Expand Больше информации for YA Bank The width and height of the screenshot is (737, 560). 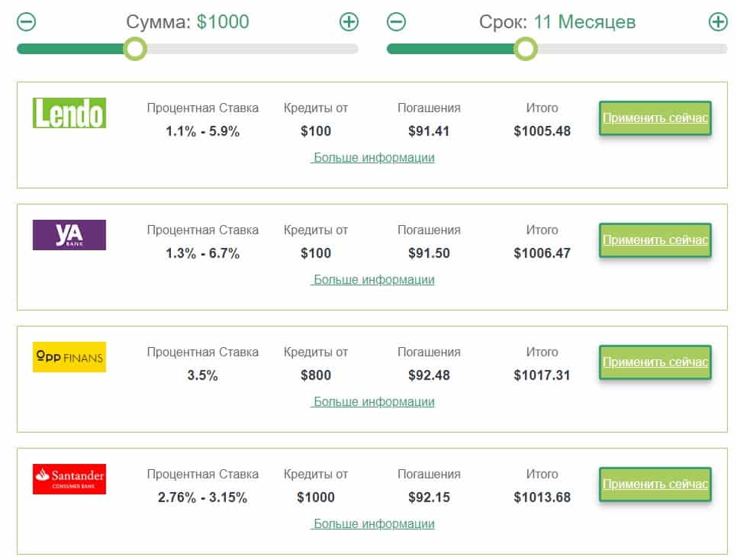[x=373, y=280]
